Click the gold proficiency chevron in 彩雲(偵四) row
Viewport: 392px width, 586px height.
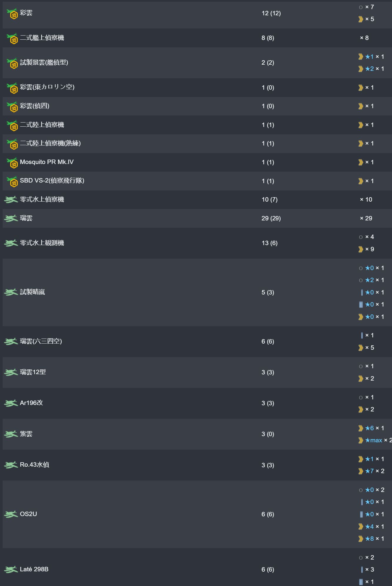tap(361, 106)
